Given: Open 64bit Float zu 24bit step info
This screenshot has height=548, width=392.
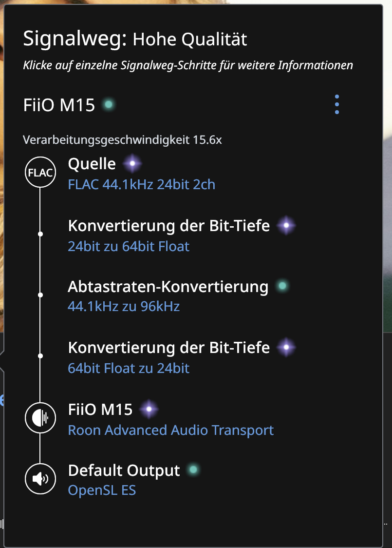Looking at the screenshot, I should (129, 368).
